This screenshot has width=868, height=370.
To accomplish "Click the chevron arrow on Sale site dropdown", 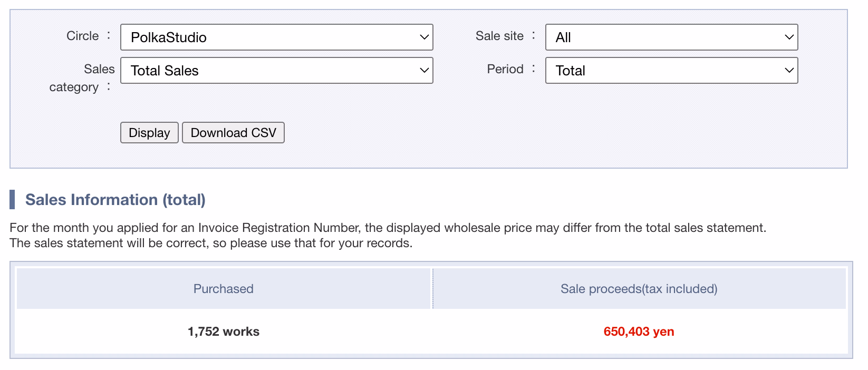I will click(x=789, y=37).
